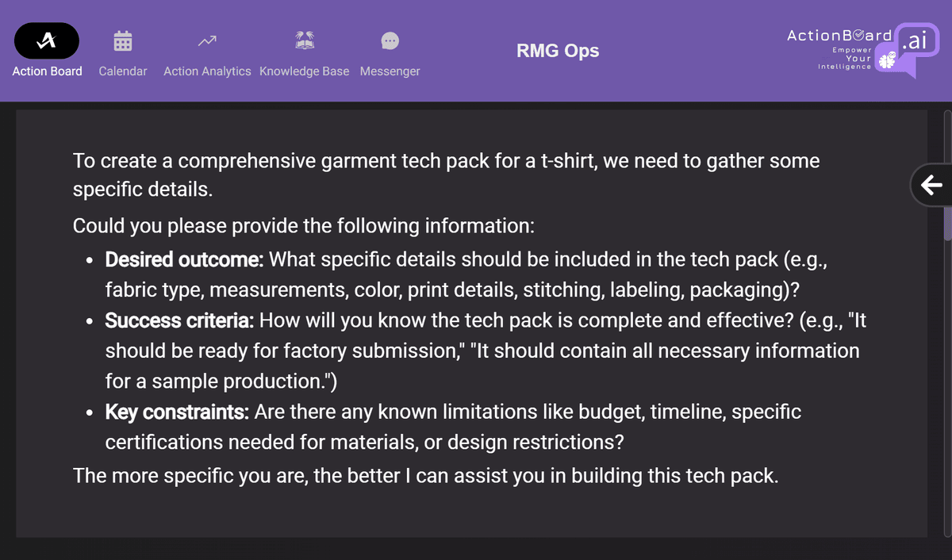Select the Knowledge Base label

pos(304,71)
